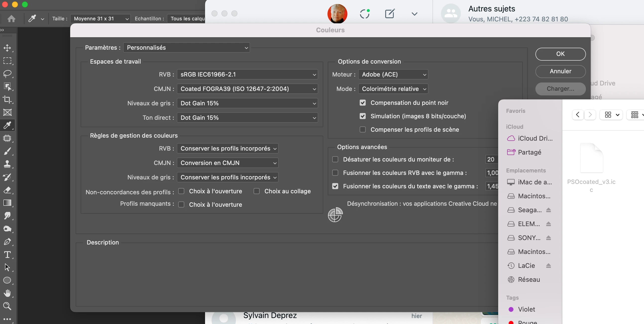Click the Annuler button
Image resolution: width=644 pixels, height=324 pixels.
point(560,71)
